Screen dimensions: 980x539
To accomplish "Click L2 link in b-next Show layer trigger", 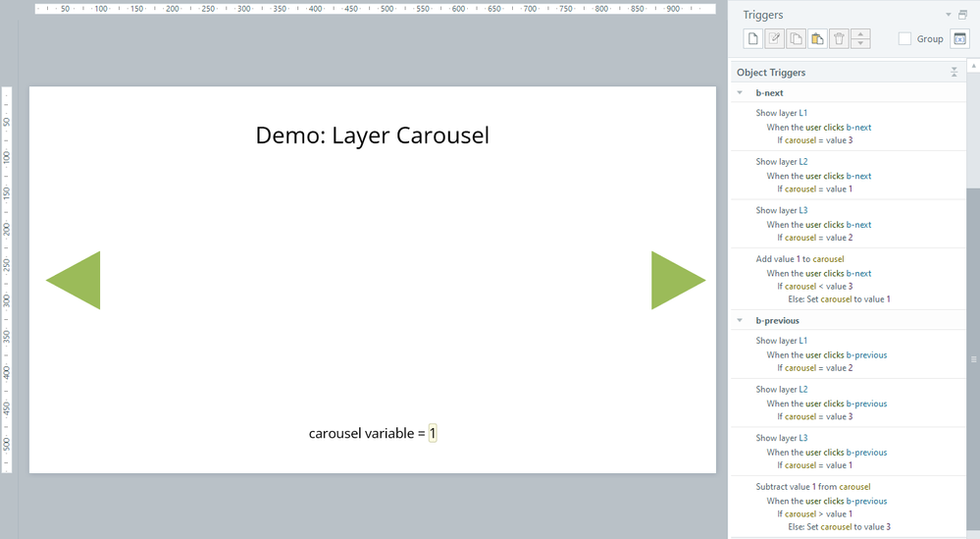I will pyautogui.click(x=803, y=162).
